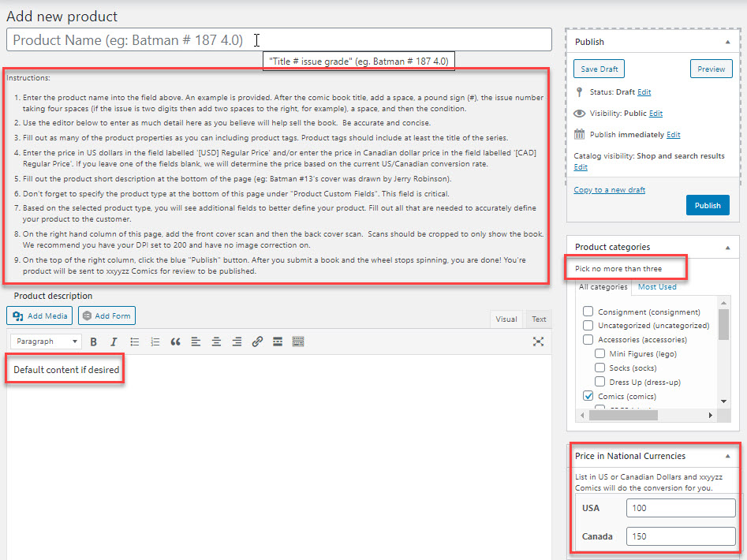This screenshot has height=560, width=747.
Task: Align text center in editor
Action: (x=216, y=342)
